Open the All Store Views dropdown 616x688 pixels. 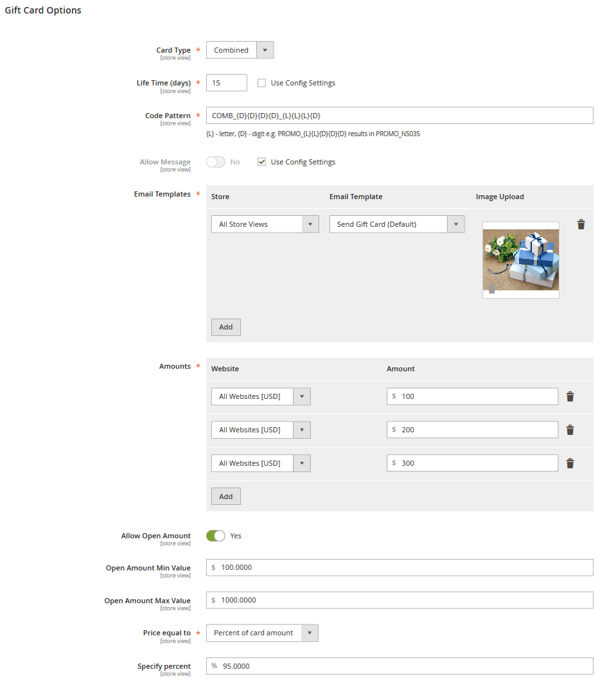point(265,224)
